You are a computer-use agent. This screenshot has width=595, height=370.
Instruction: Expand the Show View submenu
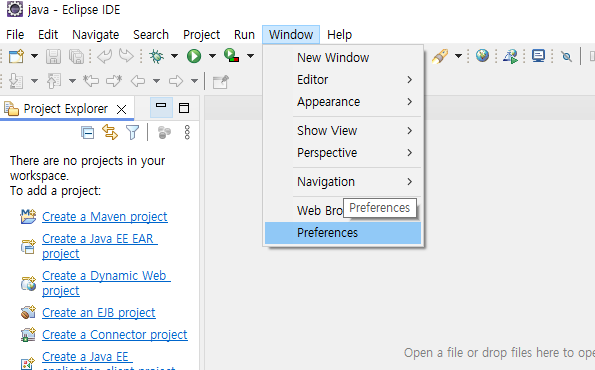tap(343, 131)
